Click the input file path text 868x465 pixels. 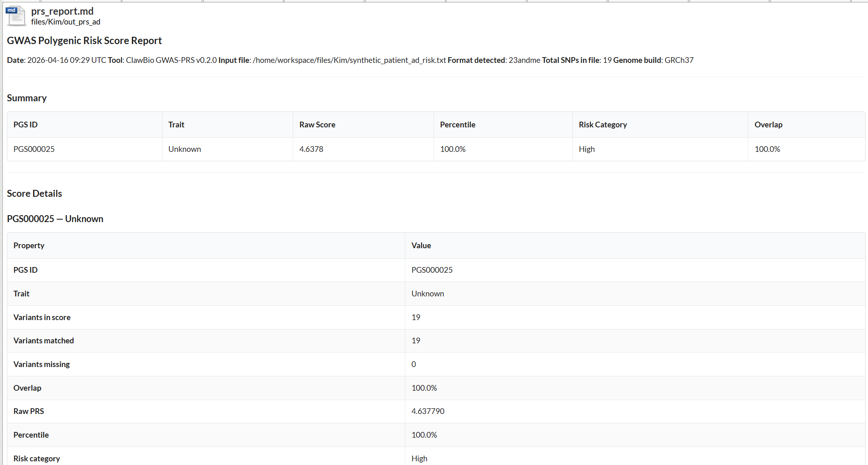click(x=349, y=60)
